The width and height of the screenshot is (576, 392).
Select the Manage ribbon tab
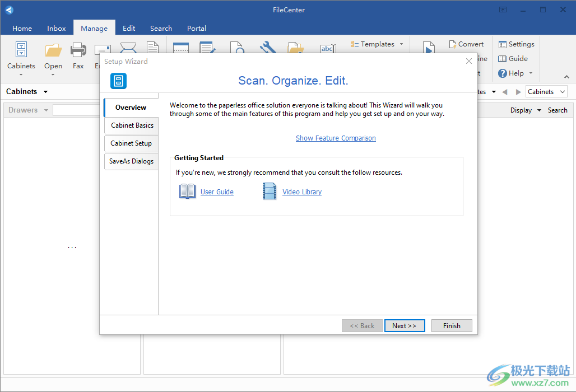(x=94, y=28)
